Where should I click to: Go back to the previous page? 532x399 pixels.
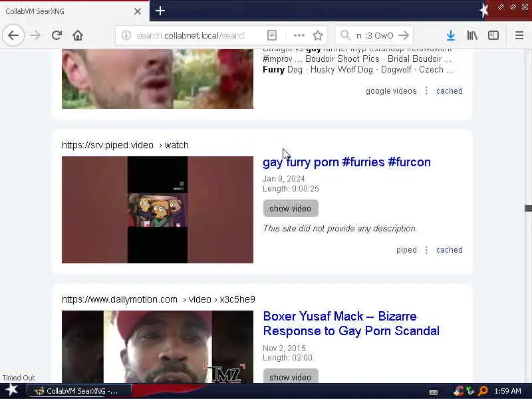[x=13, y=35]
